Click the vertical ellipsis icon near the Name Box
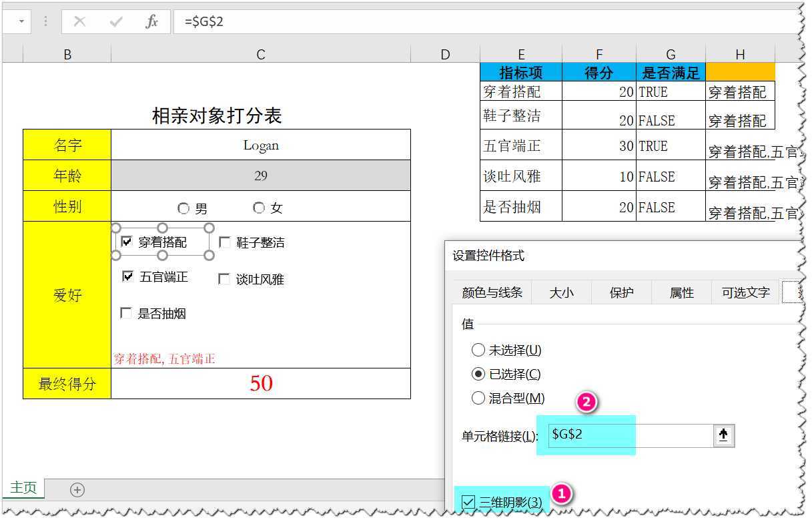812x522 pixels. pos(44,21)
